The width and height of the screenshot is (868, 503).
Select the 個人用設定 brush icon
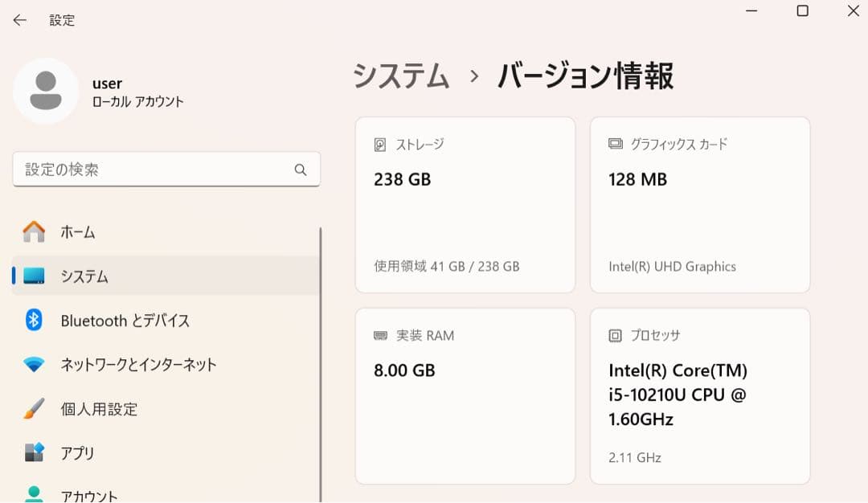(x=33, y=409)
